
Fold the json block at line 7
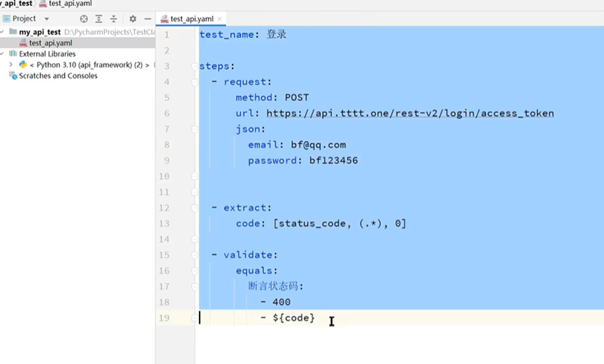click(x=195, y=129)
